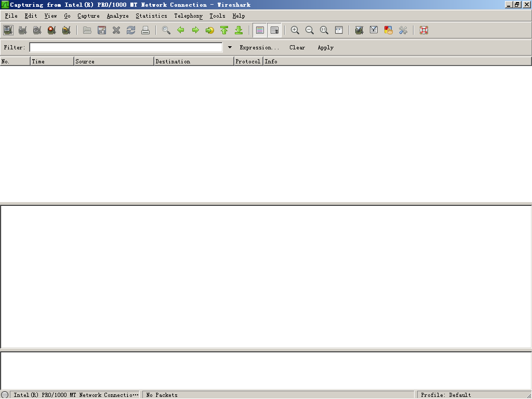The height and width of the screenshot is (399, 532).
Task: Reset zoom to normal size
Action: click(x=324, y=30)
